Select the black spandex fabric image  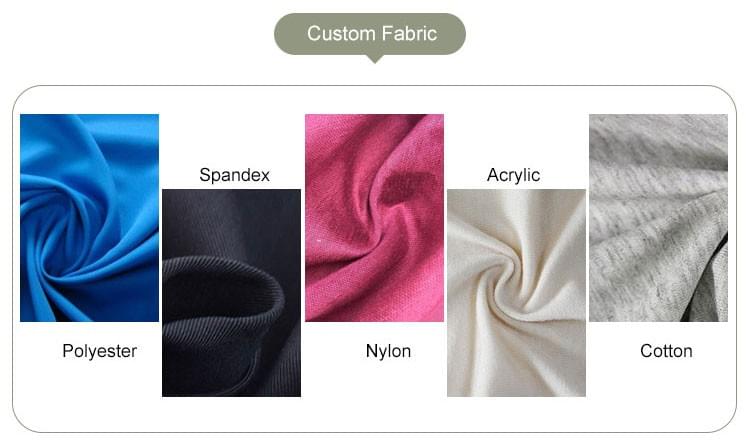[232, 293]
